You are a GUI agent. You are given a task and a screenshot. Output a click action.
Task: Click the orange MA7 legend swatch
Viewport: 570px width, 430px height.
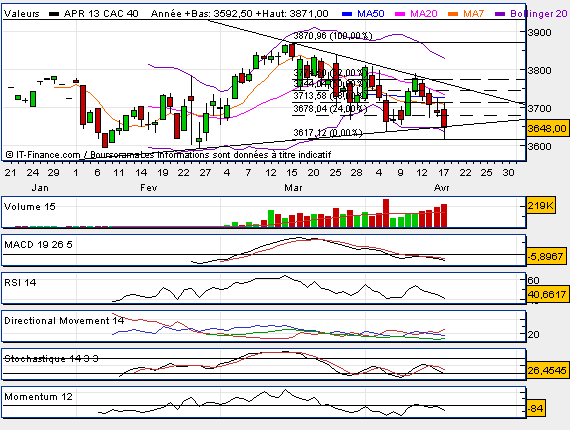[453, 14]
